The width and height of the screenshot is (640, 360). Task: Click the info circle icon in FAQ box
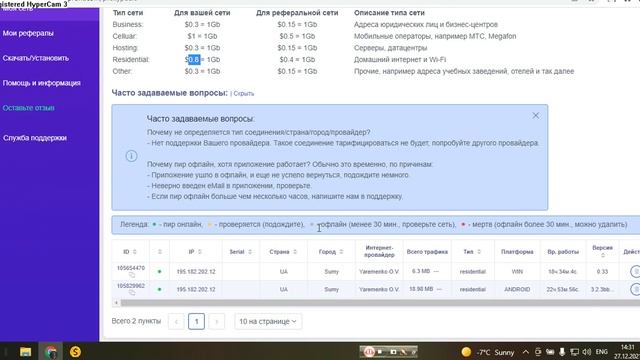coord(131,156)
